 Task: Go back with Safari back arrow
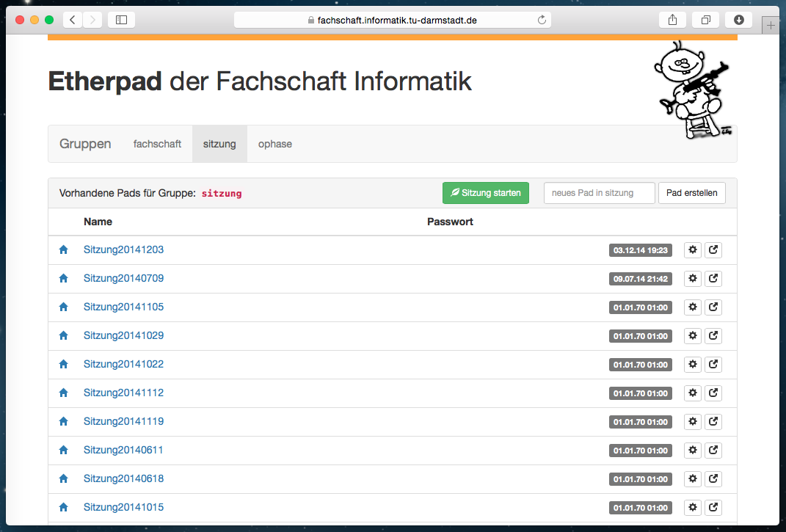coord(73,20)
